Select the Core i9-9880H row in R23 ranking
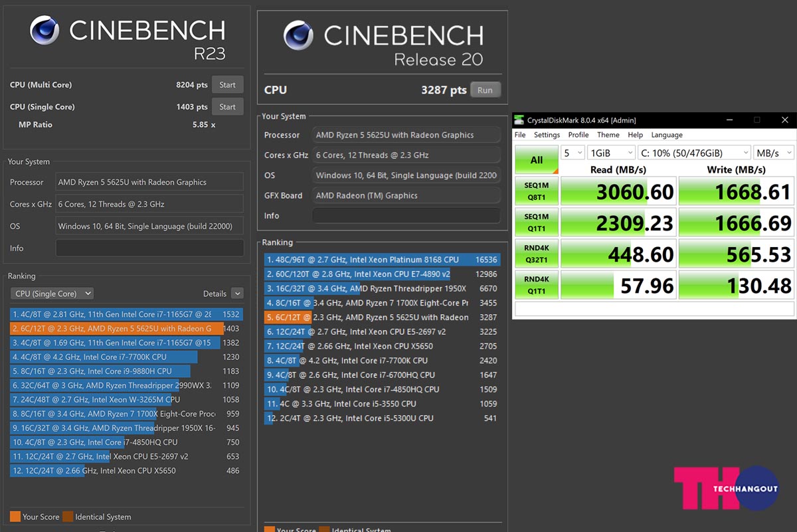 click(x=126, y=371)
